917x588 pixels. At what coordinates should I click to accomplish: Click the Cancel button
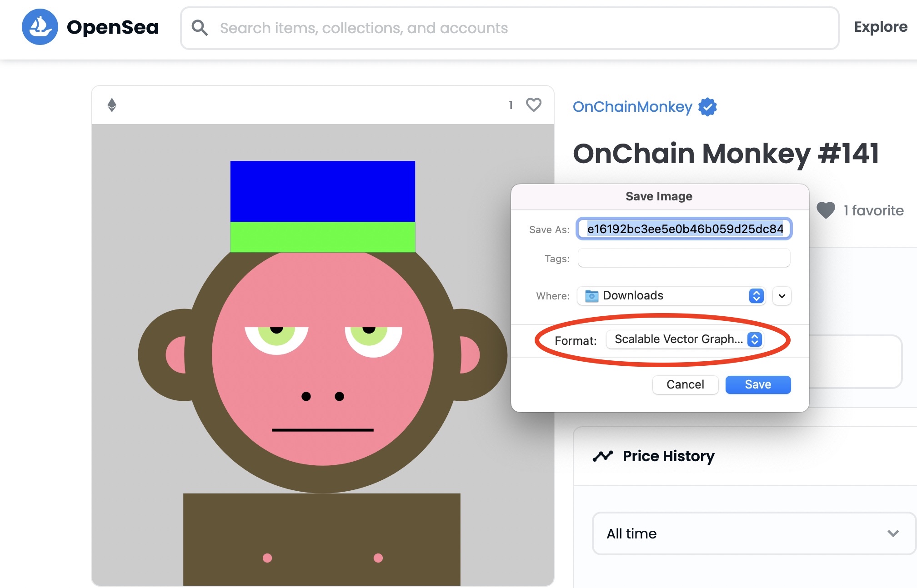tap(685, 384)
